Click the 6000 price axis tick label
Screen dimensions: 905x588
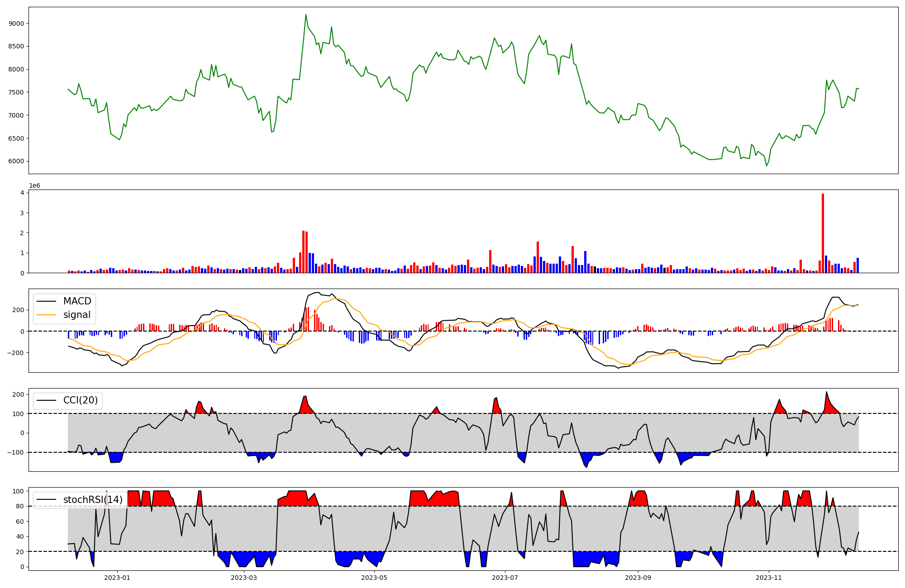point(16,161)
